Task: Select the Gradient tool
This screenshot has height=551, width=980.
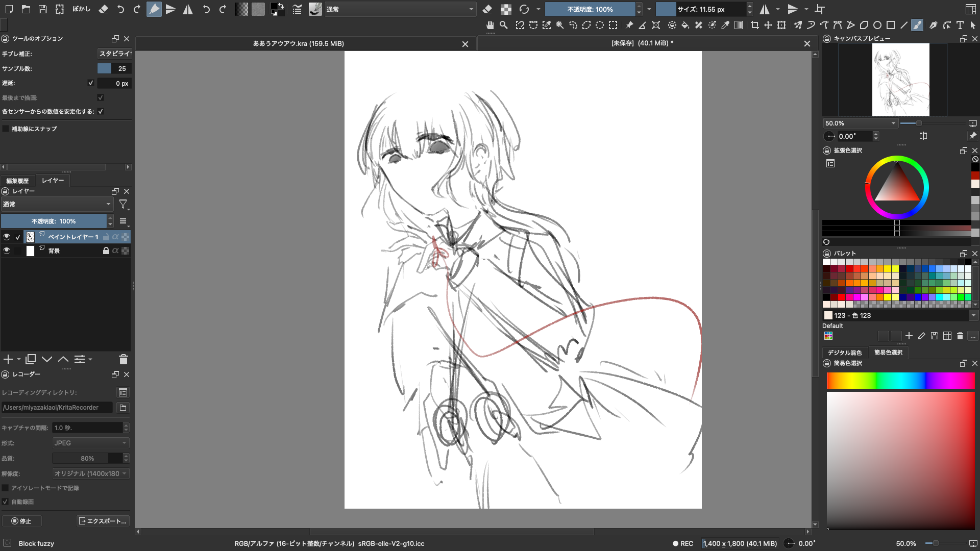Action: click(739, 25)
